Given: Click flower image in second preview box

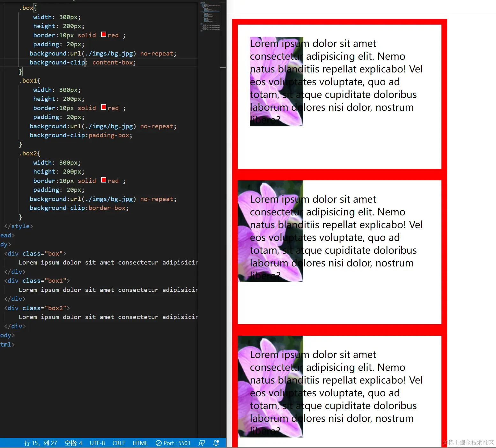Looking at the screenshot, I should (x=270, y=231).
